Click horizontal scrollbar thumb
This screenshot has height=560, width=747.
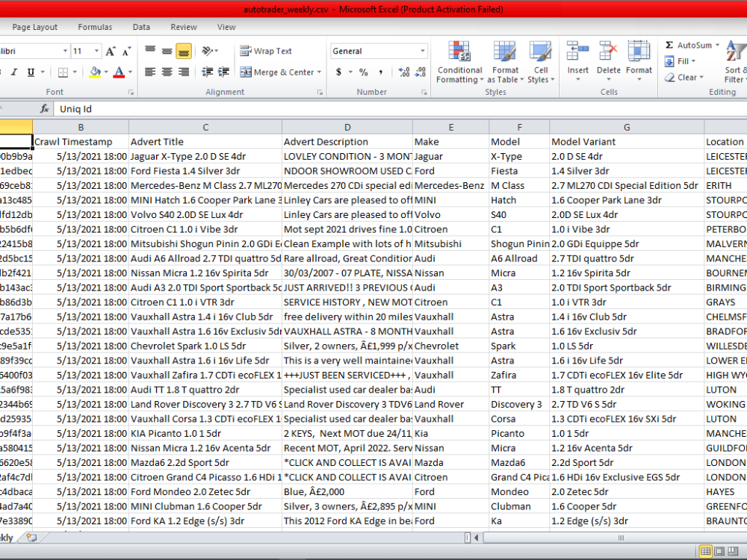tap(620, 538)
